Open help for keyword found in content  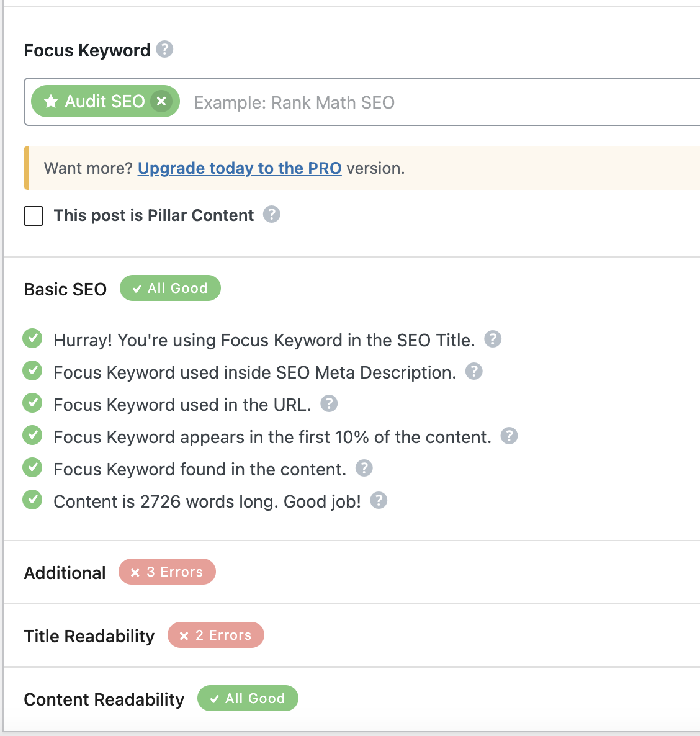point(364,469)
